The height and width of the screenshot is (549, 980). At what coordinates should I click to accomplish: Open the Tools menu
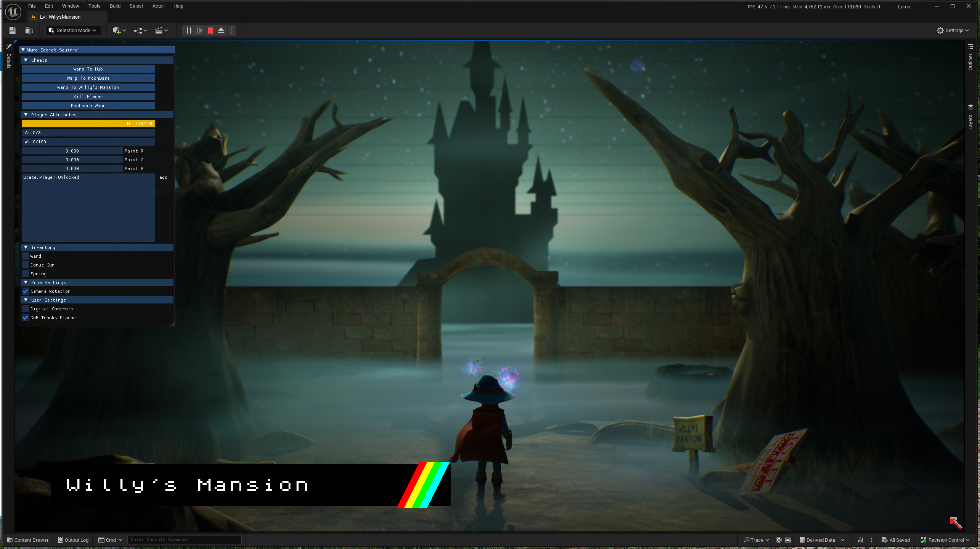pyautogui.click(x=94, y=6)
